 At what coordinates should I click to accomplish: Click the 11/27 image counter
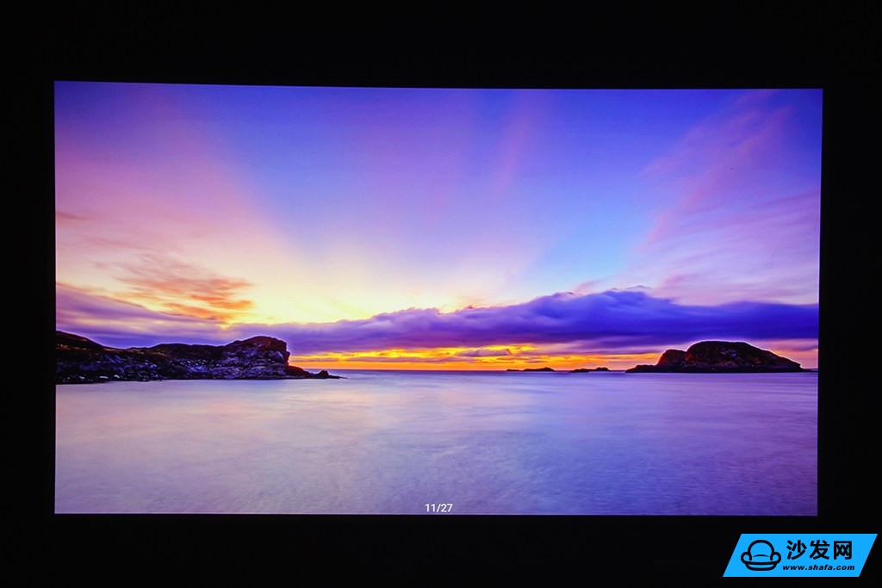tap(438, 508)
